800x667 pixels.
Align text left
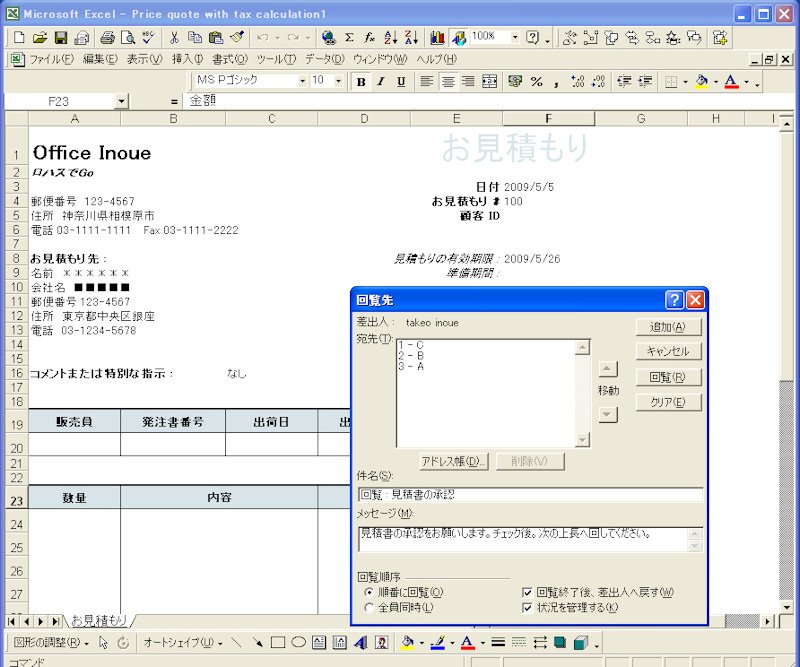[x=427, y=82]
